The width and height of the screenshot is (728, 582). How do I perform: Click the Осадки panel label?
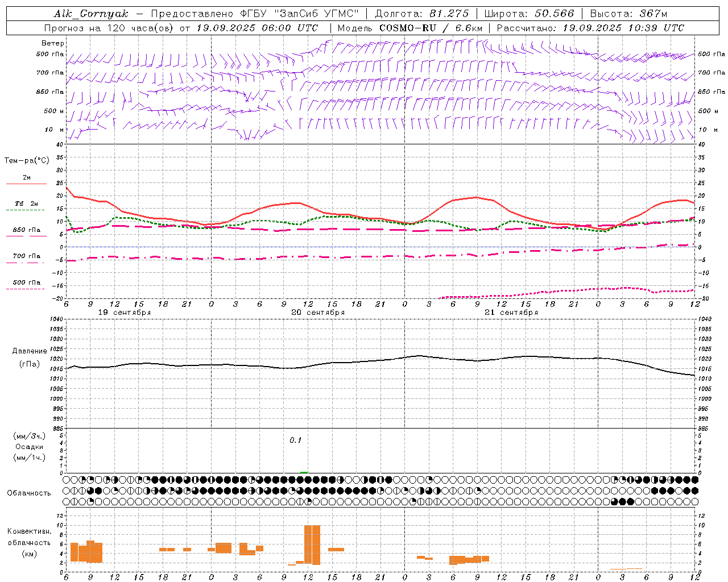click(29, 447)
